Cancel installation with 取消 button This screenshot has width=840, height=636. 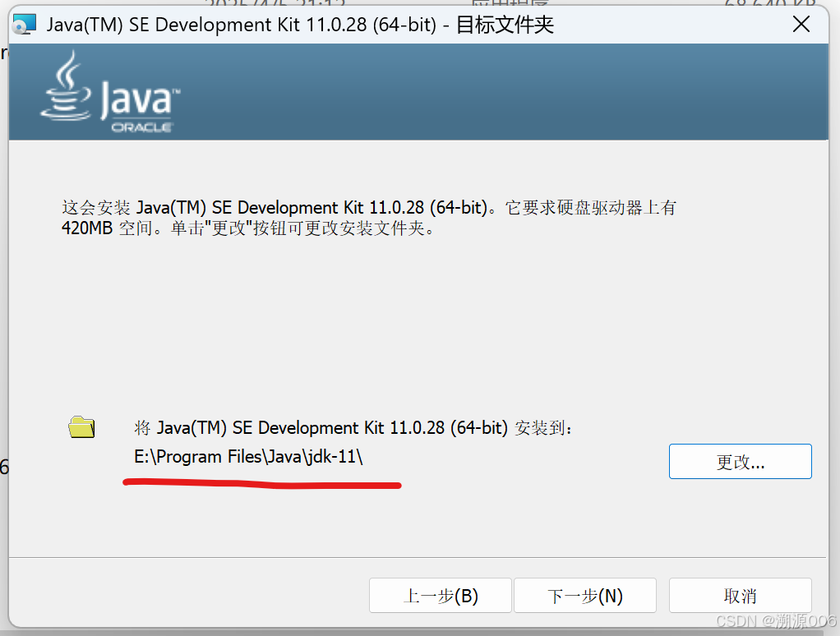740,595
